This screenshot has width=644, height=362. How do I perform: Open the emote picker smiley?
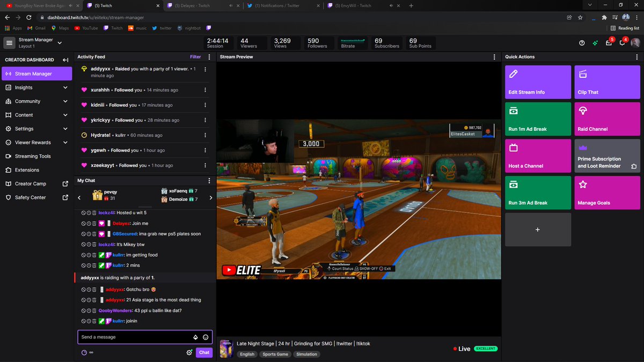point(206,337)
